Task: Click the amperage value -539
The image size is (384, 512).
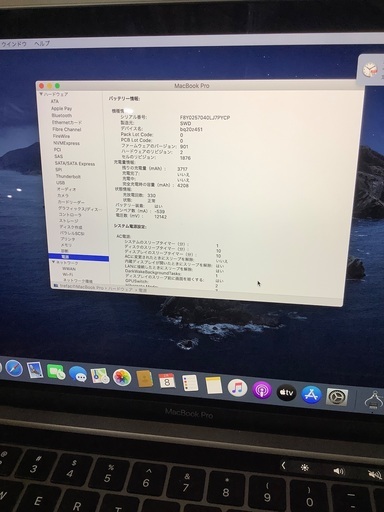Action: pos(160,211)
